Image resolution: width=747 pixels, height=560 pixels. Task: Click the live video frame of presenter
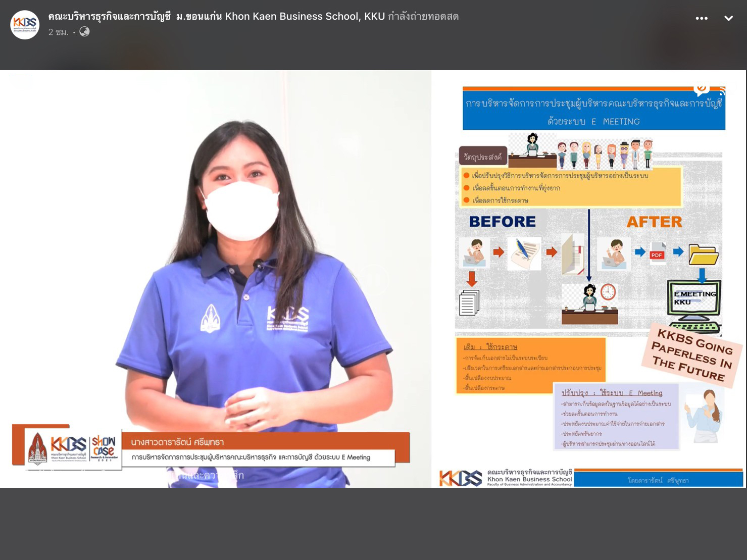tap(216, 279)
